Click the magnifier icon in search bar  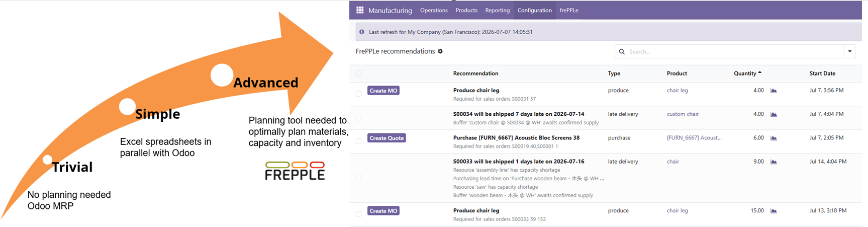pyautogui.click(x=622, y=51)
